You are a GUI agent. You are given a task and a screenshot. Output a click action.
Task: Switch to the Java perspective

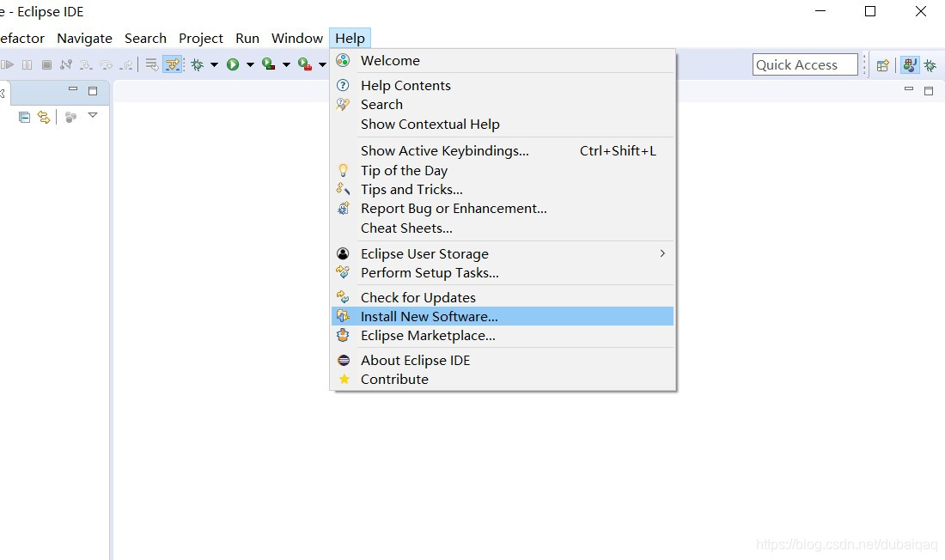click(910, 65)
